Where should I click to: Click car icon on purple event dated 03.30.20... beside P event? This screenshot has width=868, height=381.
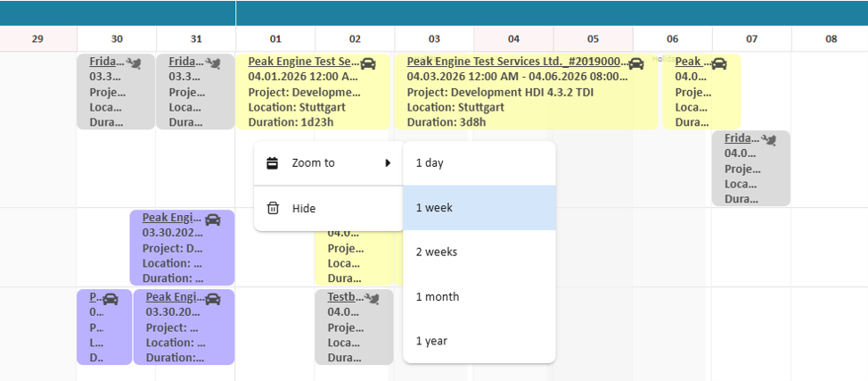point(213,298)
